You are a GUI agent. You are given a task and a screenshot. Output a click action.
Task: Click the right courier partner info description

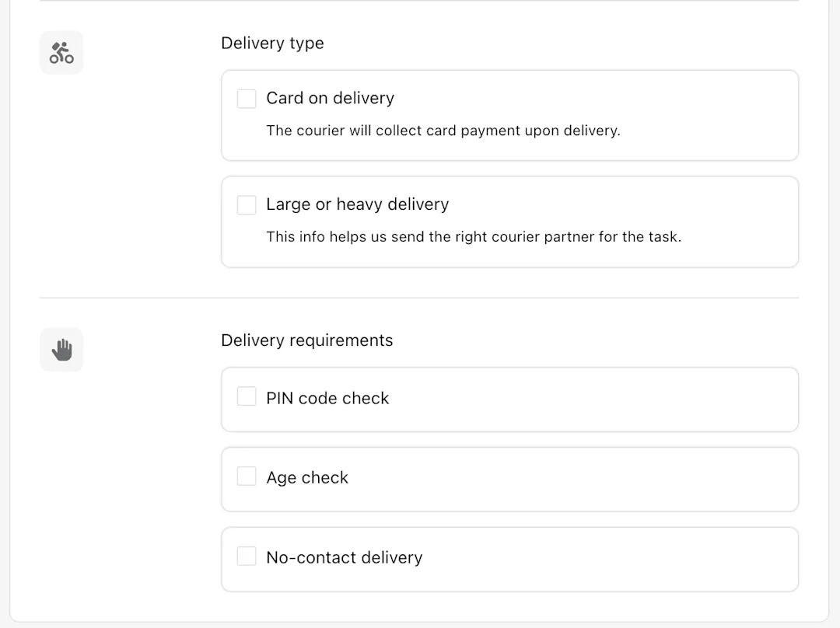click(474, 236)
